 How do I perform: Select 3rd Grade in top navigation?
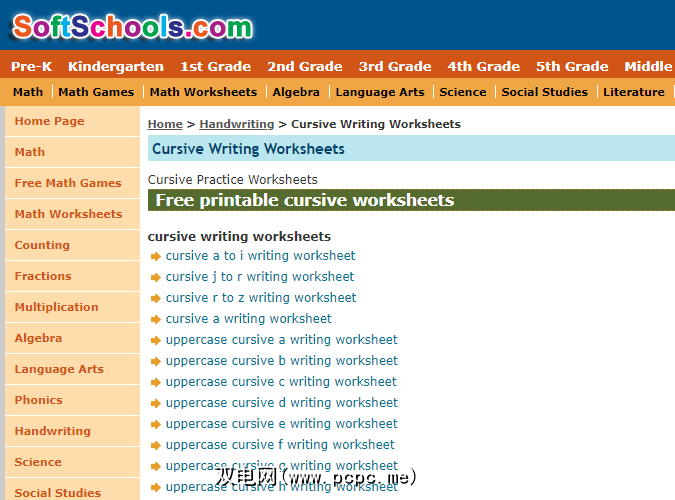coord(395,66)
